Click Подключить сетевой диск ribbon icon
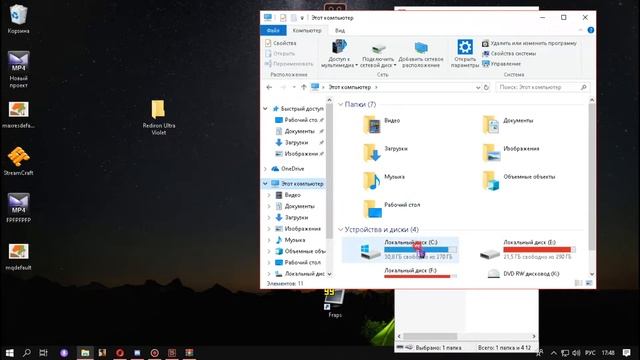The width and height of the screenshot is (640, 360). (378, 54)
